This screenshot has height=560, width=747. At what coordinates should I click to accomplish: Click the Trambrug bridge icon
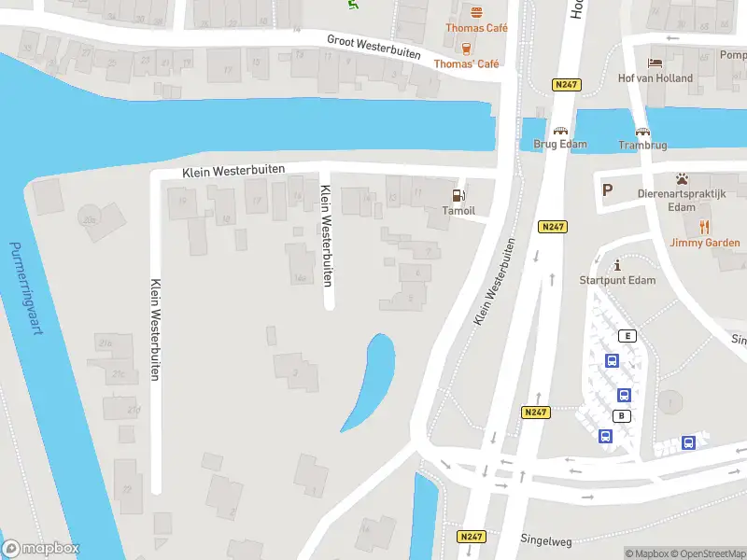pos(642,132)
